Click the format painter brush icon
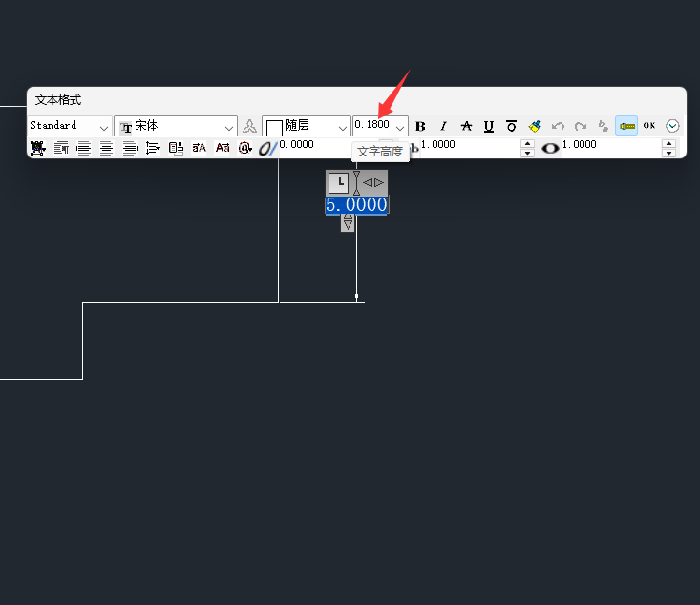This screenshot has height=605, width=700. (535, 126)
